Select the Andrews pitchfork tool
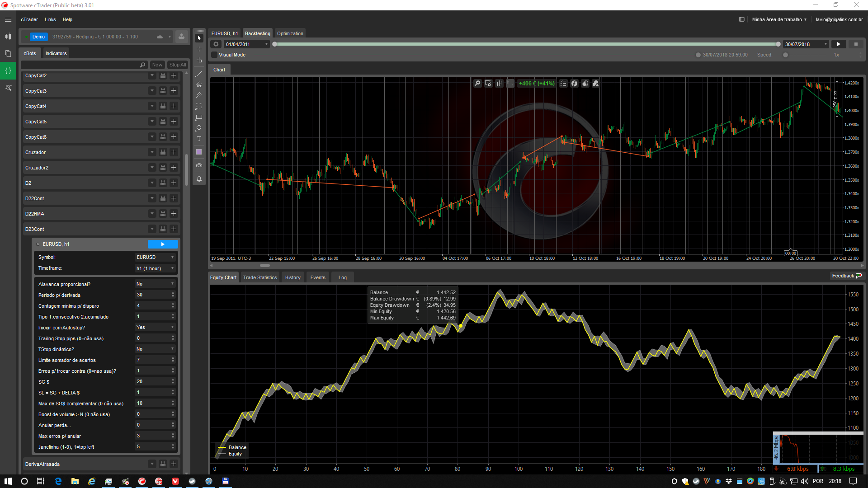This screenshot has width=868, height=488. click(199, 95)
